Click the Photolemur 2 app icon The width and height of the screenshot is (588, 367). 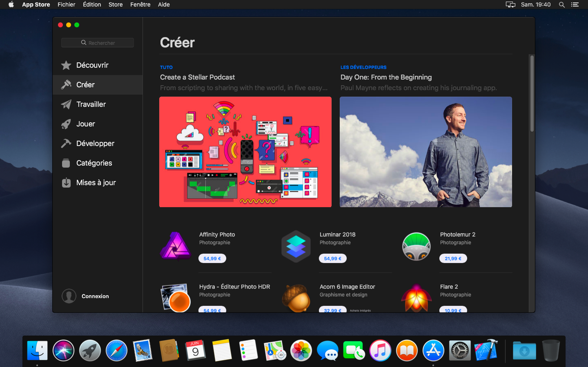click(416, 246)
